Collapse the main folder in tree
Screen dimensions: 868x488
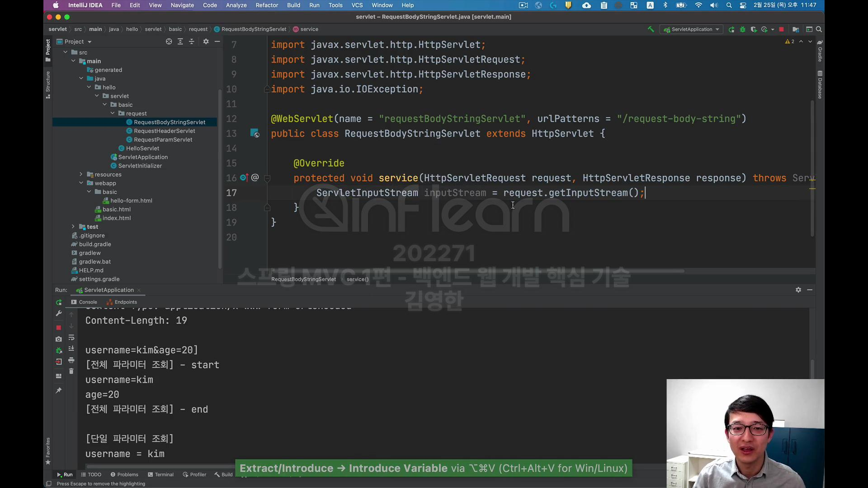pyautogui.click(x=73, y=61)
